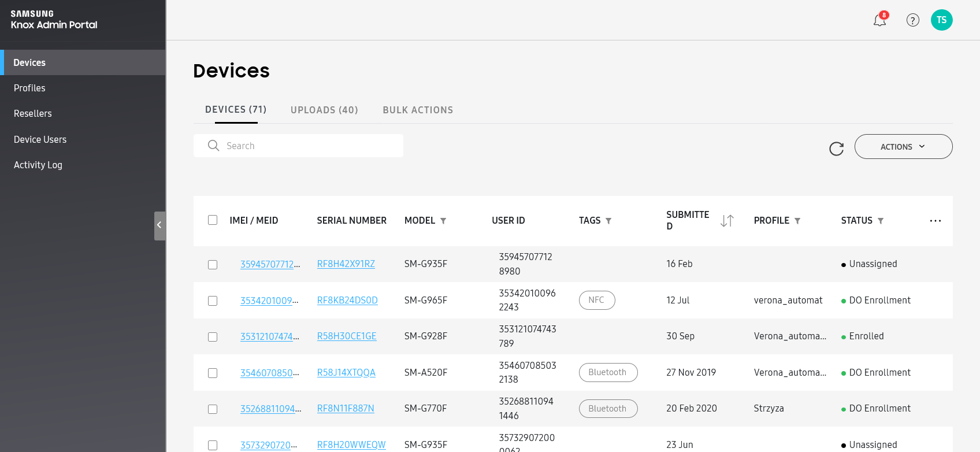This screenshot has height=452, width=980.
Task: Click the IMEI / MEID column header
Action: tap(254, 220)
